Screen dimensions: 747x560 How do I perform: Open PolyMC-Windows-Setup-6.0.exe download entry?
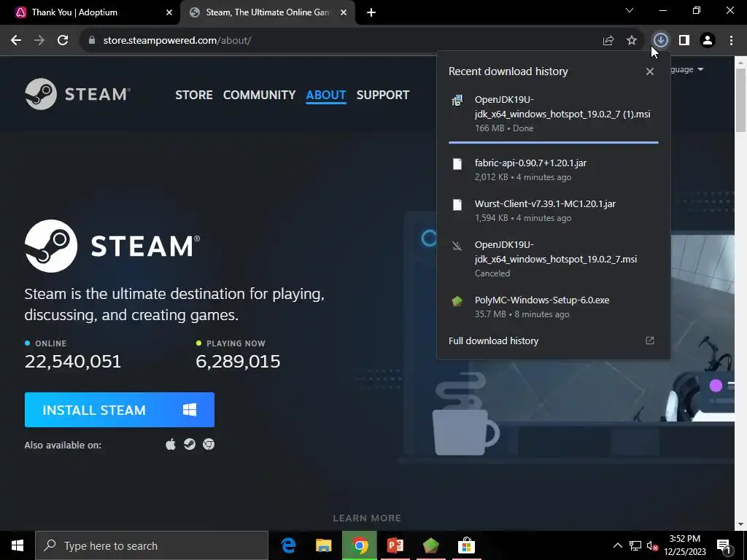click(x=554, y=307)
